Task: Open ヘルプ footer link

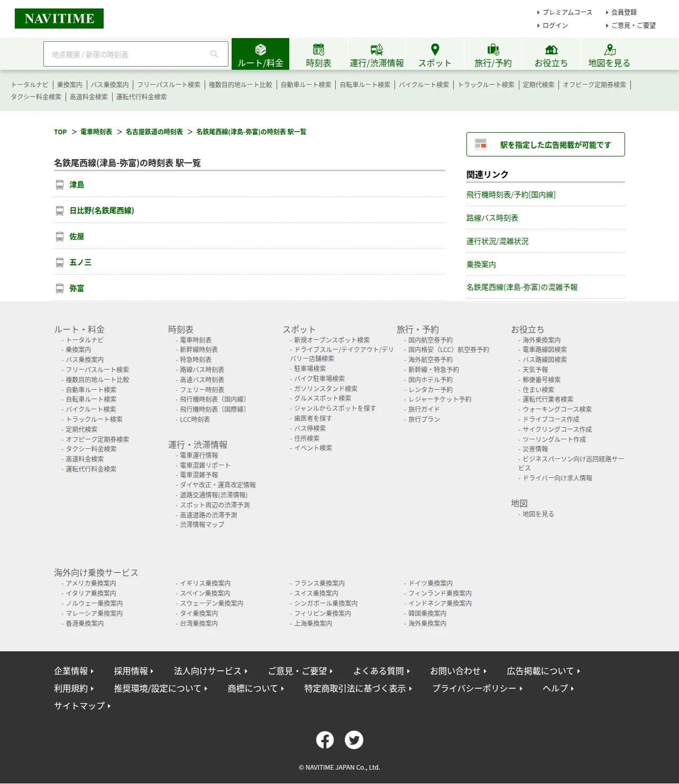Action: click(x=558, y=688)
